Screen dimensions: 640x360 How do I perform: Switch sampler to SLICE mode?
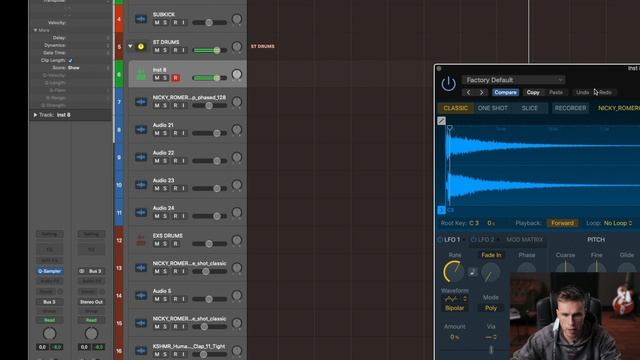(530, 108)
